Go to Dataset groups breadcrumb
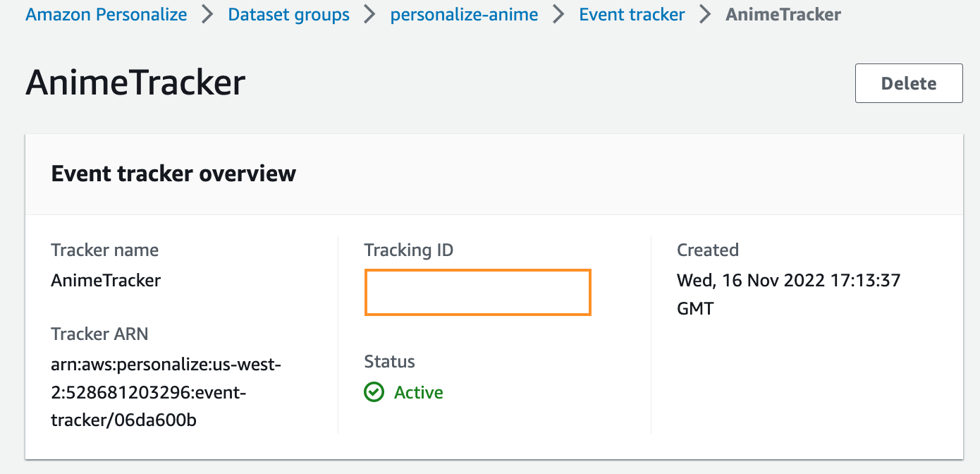Image resolution: width=980 pixels, height=474 pixels. coord(288,15)
